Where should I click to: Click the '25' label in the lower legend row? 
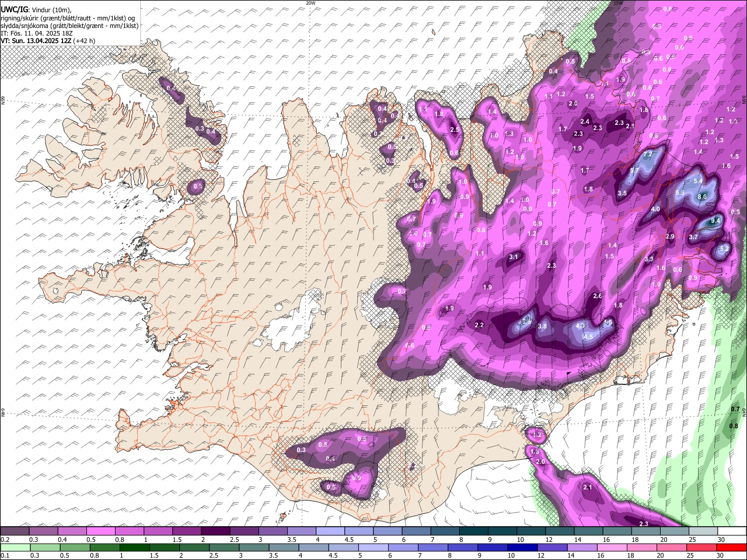690,556
